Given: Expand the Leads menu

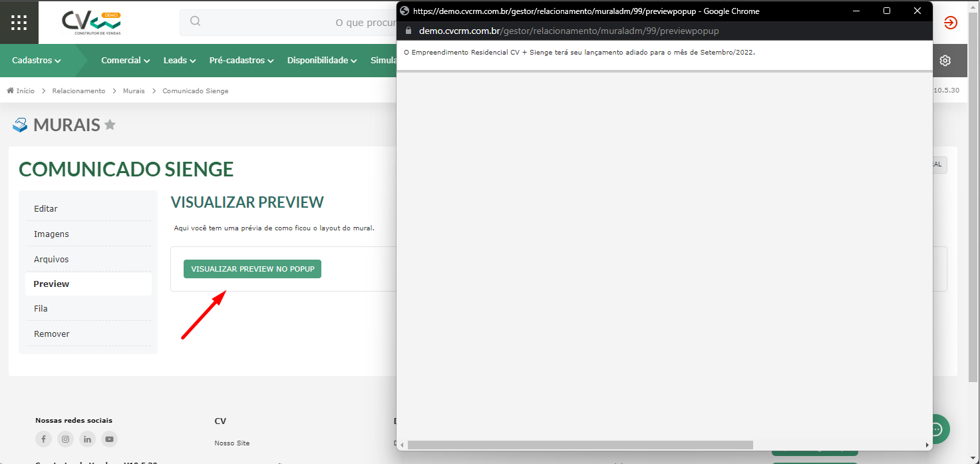Looking at the screenshot, I should [180, 61].
